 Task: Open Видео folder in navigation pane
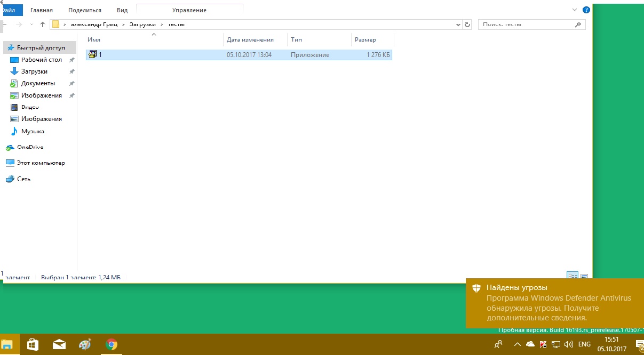click(x=30, y=107)
